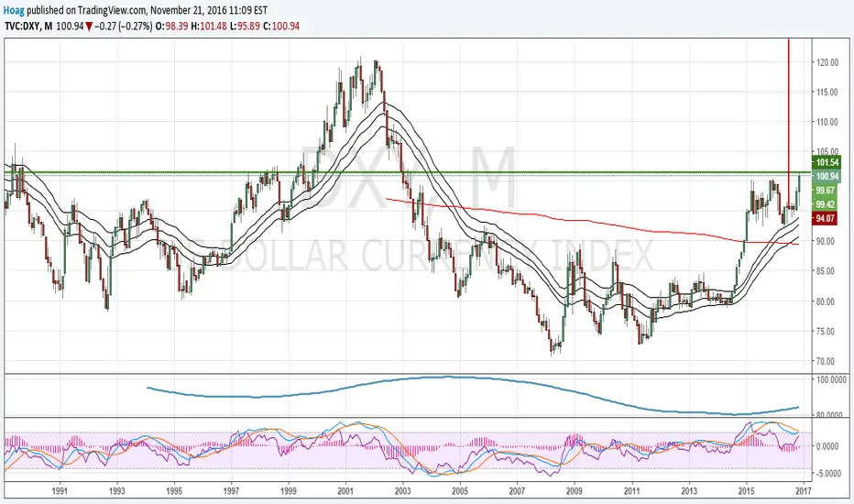Viewport: 854px width, 504px height.
Task: Select the −0.27 (−0.27%) change value
Action: 124,26
